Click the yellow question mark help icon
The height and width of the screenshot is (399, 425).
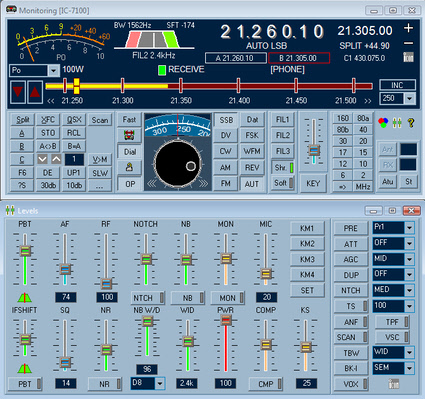[x=411, y=123]
